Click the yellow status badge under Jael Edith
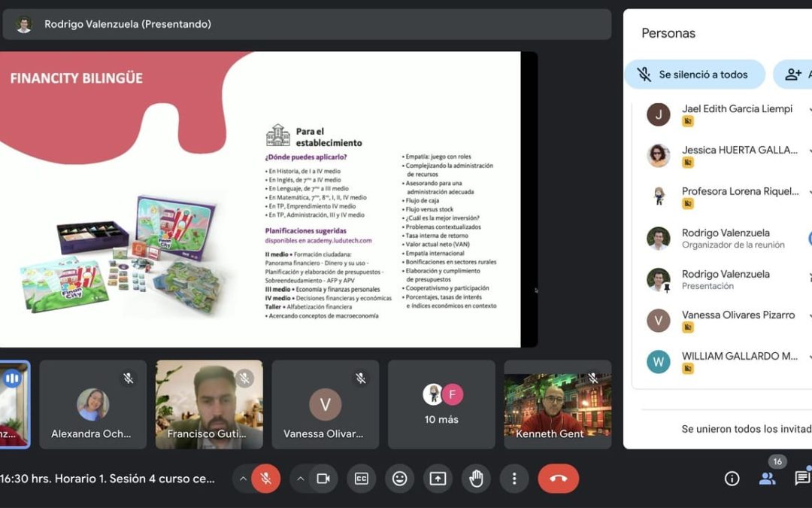The image size is (812, 508). point(688,121)
